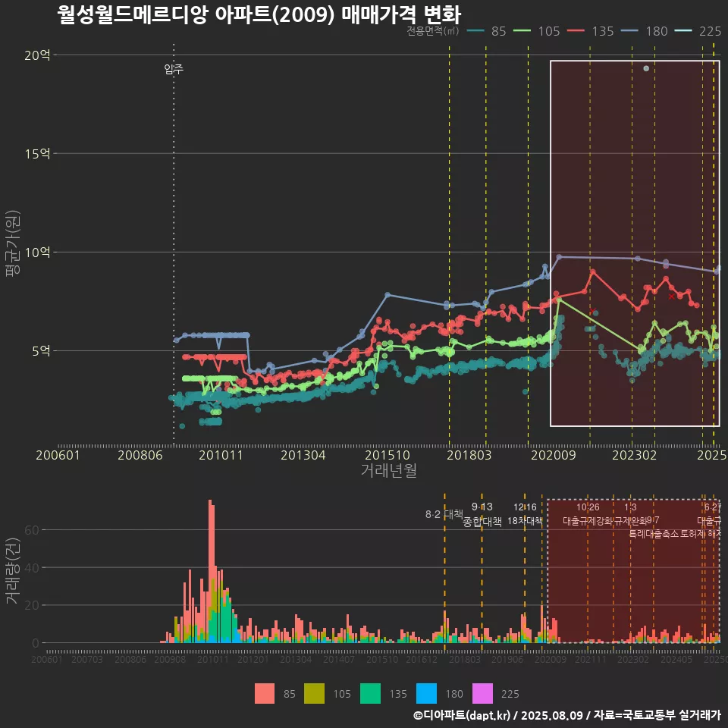Click the 225 pink legend swatch at bottom
Image resolution: width=728 pixels, height=728 pixels.
click(x=482, y=694)
